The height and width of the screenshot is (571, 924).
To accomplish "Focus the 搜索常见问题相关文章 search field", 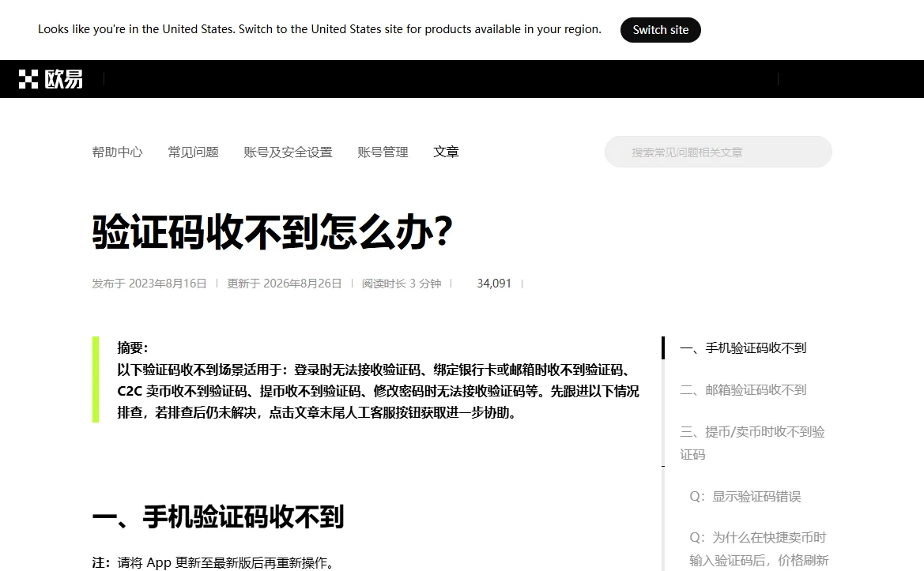I will pyautogui.click(x=718, y=152).
